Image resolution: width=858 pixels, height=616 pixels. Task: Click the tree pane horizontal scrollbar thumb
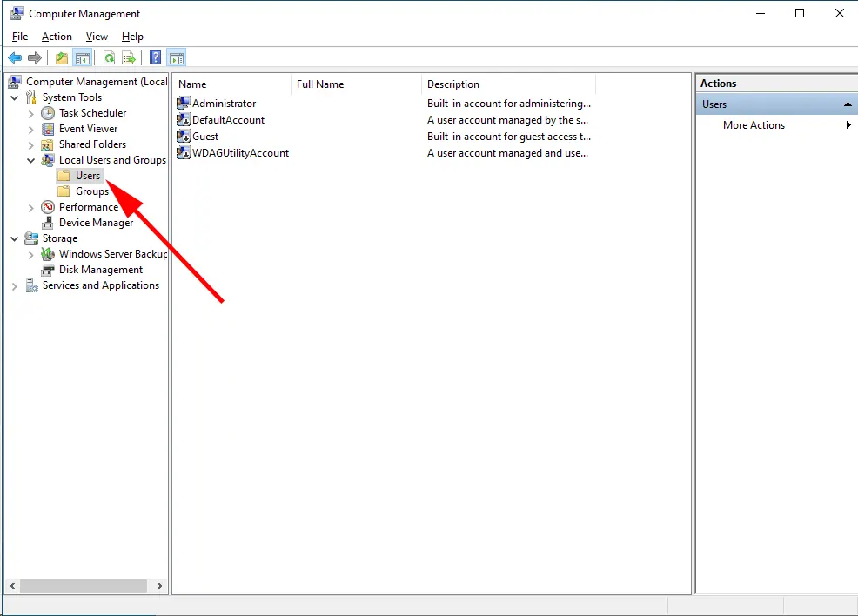click(84, 586)
